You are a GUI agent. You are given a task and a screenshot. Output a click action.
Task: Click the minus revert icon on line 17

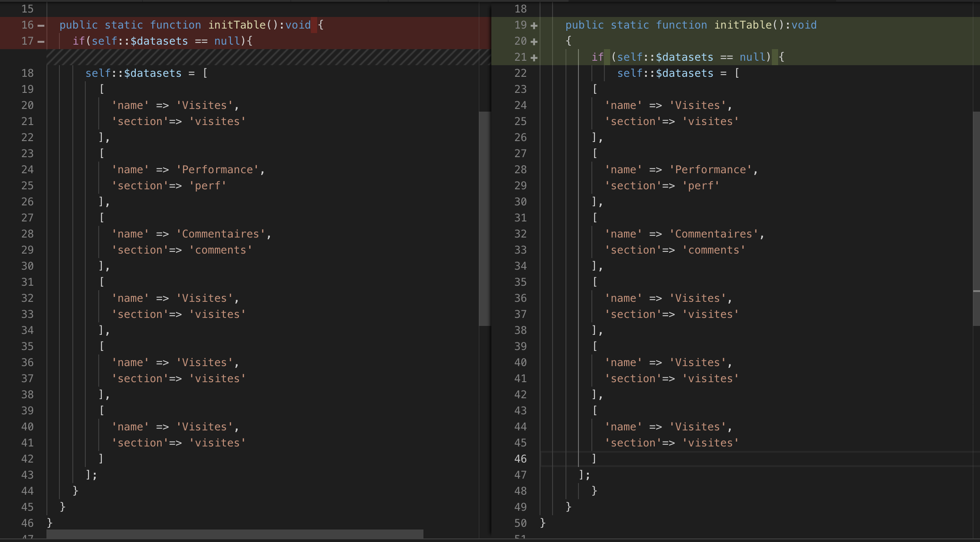tap(41, 42)
